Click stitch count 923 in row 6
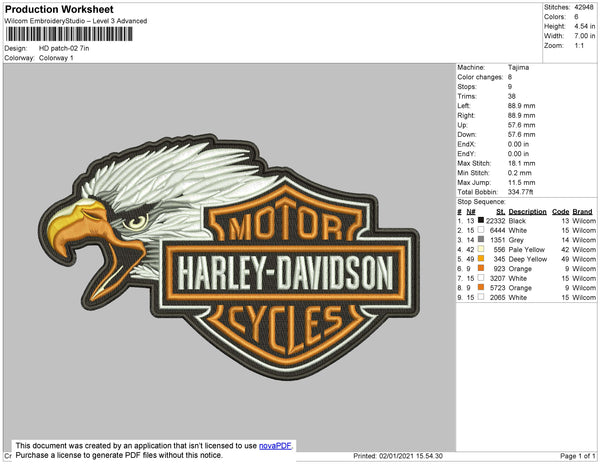 [x=499, y=269]
